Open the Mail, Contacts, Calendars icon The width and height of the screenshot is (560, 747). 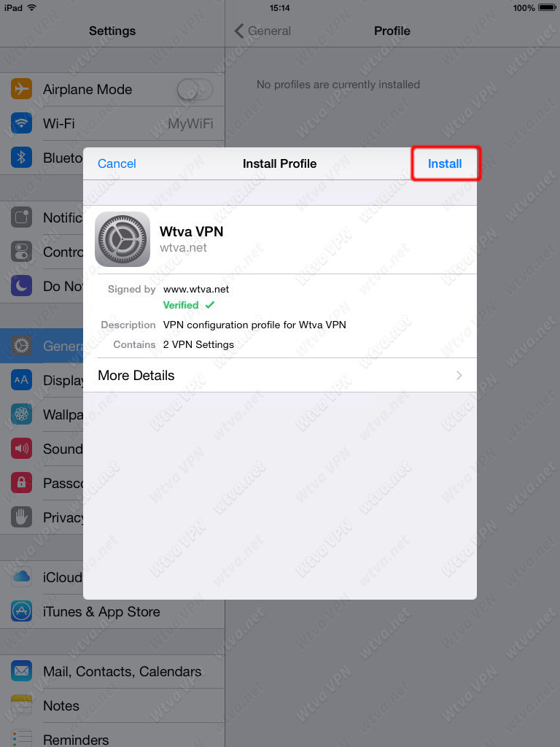pos(21,671)
